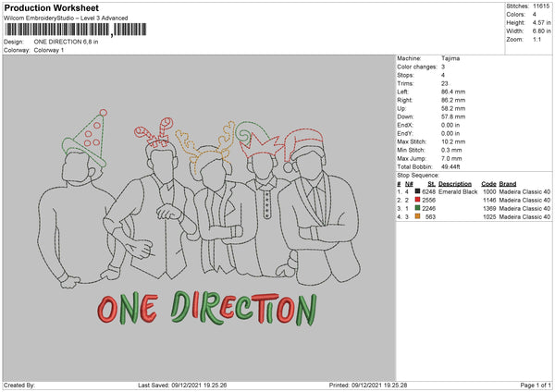Click the green thread swatch for code 1369
This screenshot has height=392, width=555.
(x=418, y=208)
